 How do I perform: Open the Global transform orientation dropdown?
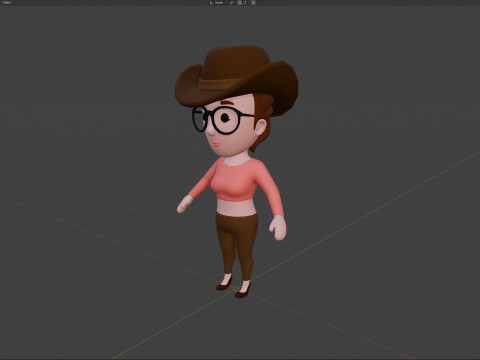[218, 2]
